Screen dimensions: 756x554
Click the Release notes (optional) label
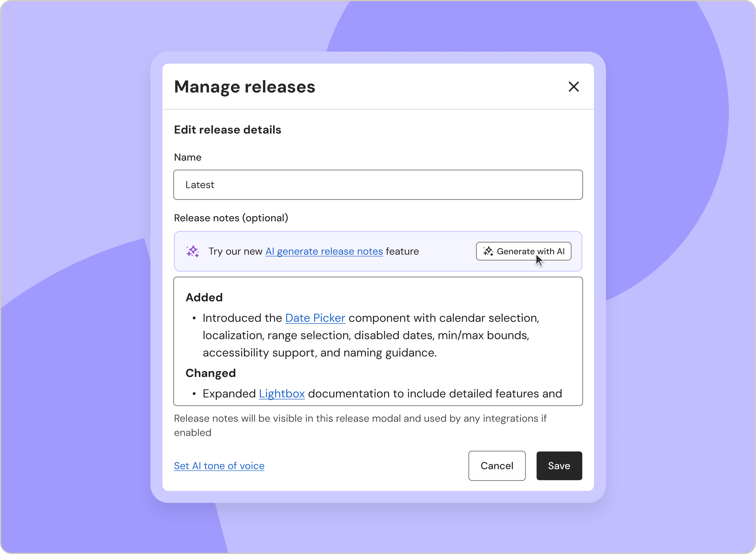(x=231, y=218)
